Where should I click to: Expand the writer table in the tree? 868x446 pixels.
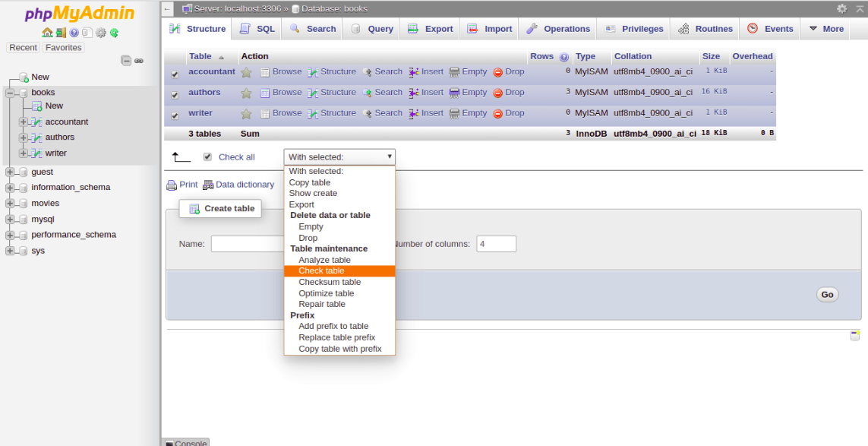point(24,153)
